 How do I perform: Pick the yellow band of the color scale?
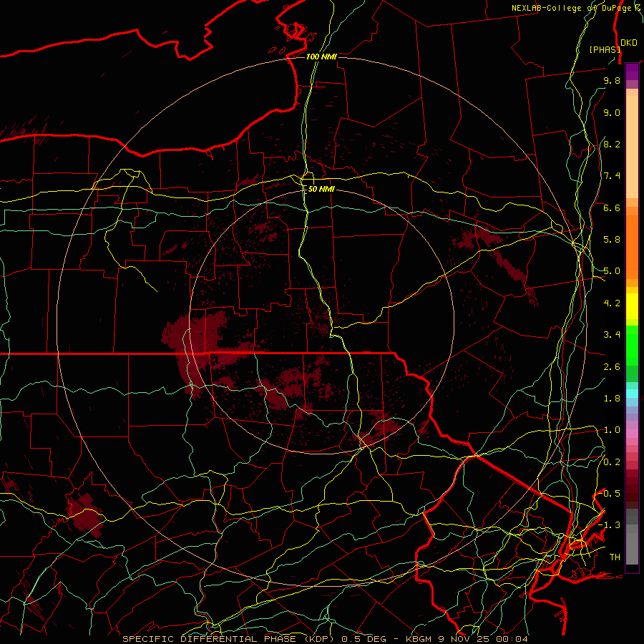pos(632,306)
